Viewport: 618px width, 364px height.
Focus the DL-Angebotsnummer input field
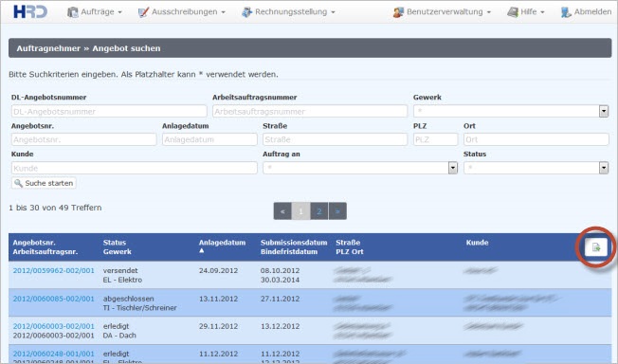(x=109, y=112)
